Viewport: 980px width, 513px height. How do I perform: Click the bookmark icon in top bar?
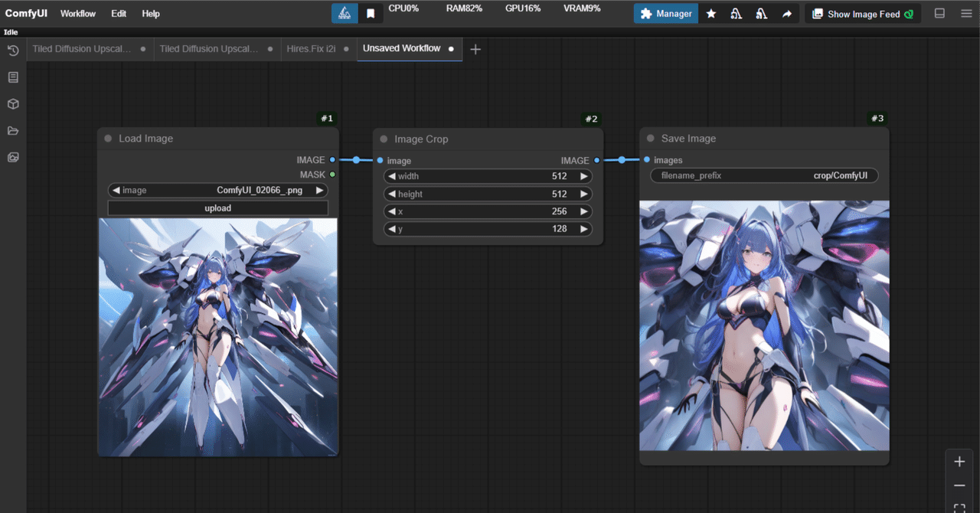click(x=371, y=13)
